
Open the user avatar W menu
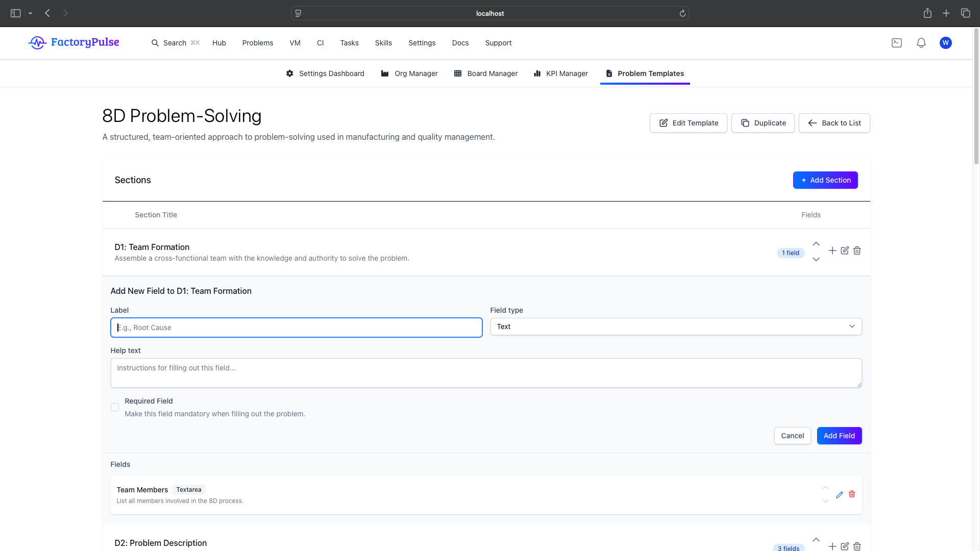coord(946,43)
